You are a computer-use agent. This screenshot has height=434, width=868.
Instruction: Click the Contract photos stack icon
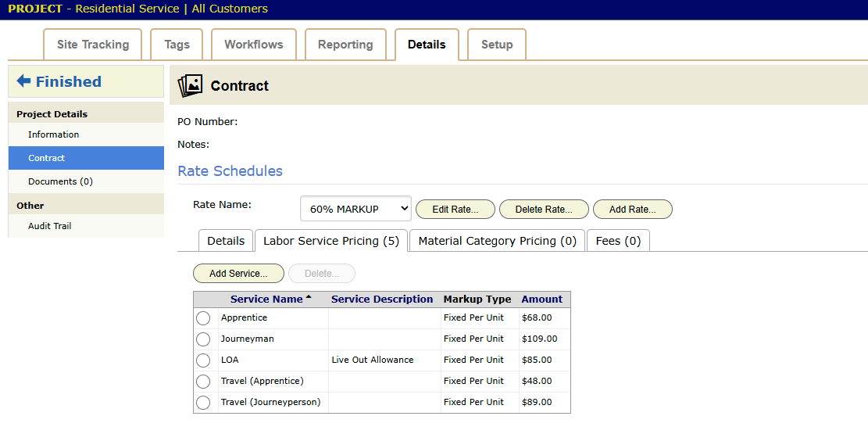pos(190,86)
